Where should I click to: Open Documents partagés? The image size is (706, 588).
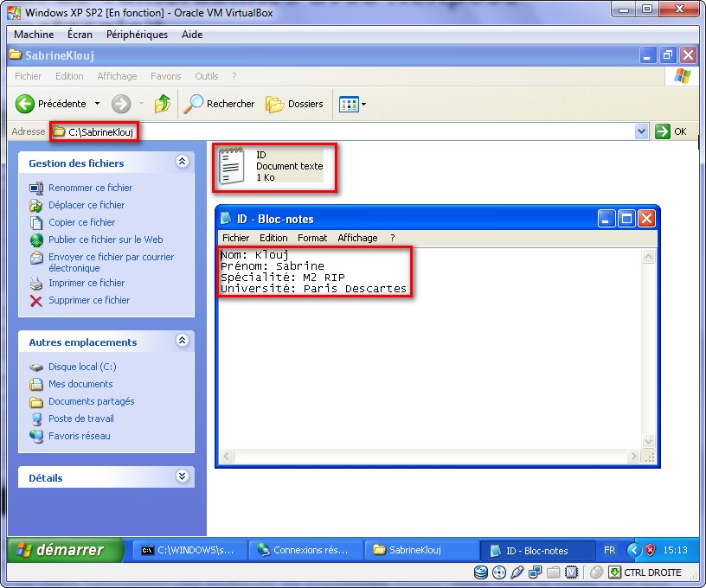[92, 401]
